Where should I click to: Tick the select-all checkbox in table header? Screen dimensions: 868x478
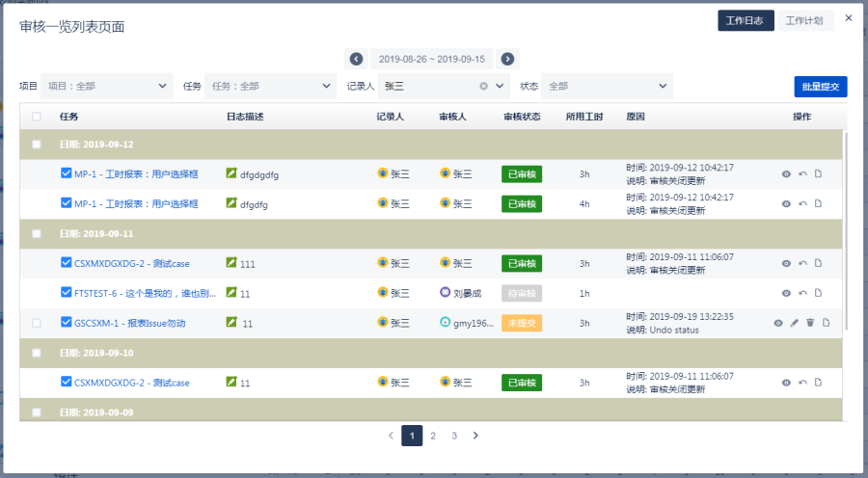37,117
